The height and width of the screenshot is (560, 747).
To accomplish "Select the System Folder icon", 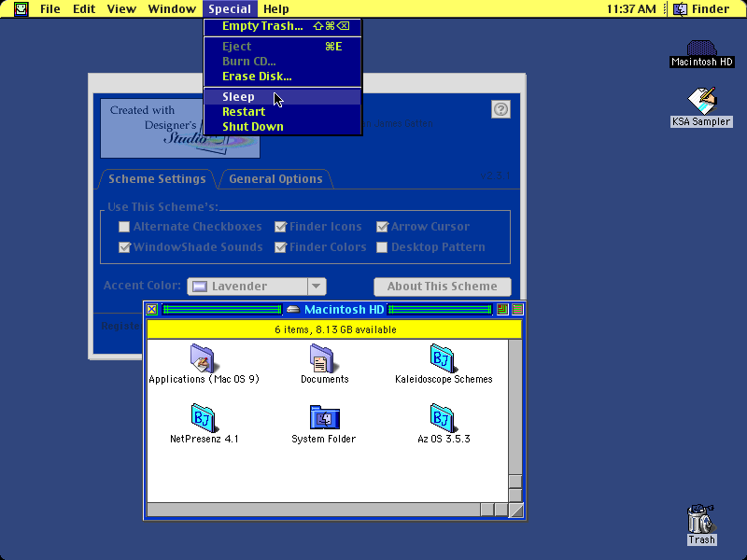I will 324,417.
